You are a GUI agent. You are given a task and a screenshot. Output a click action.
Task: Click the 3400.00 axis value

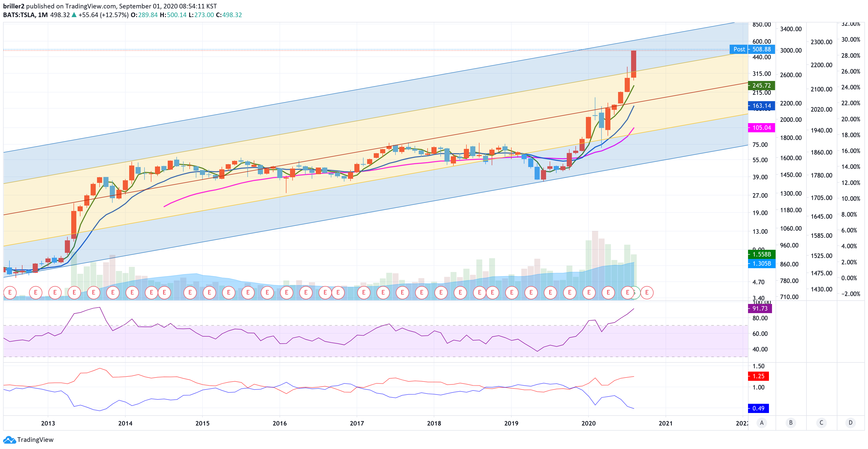point(791,29)
